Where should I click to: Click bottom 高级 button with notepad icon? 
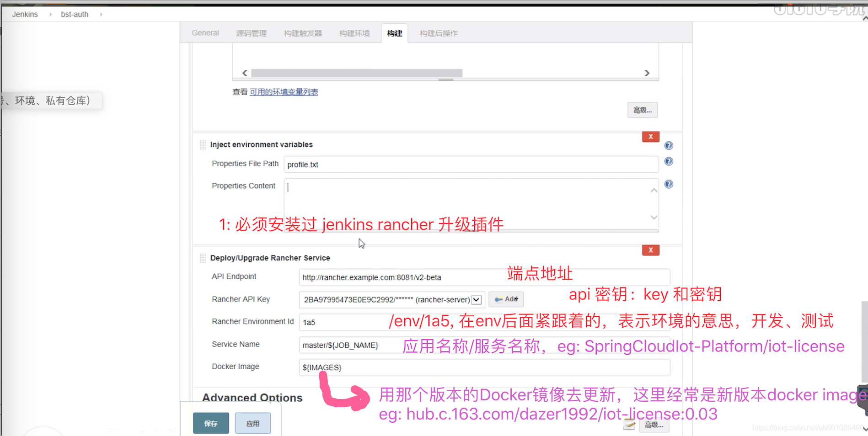pyautogui.click(x=654, y=425)
